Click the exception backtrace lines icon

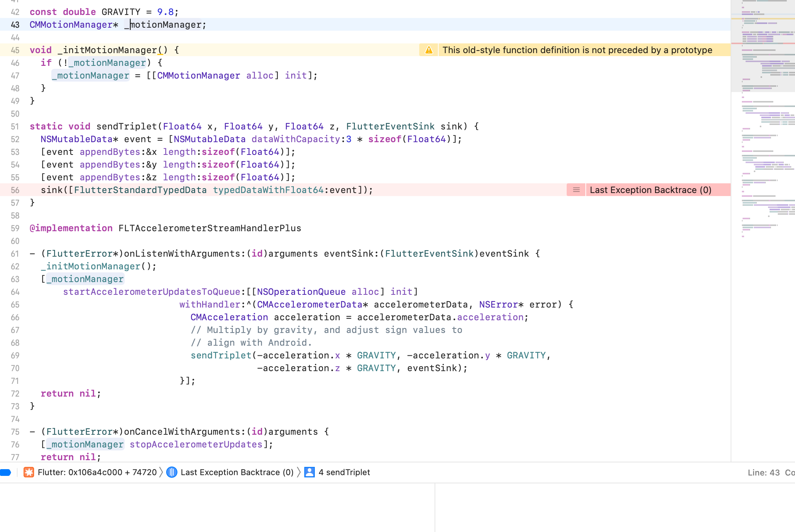(576, 190)
